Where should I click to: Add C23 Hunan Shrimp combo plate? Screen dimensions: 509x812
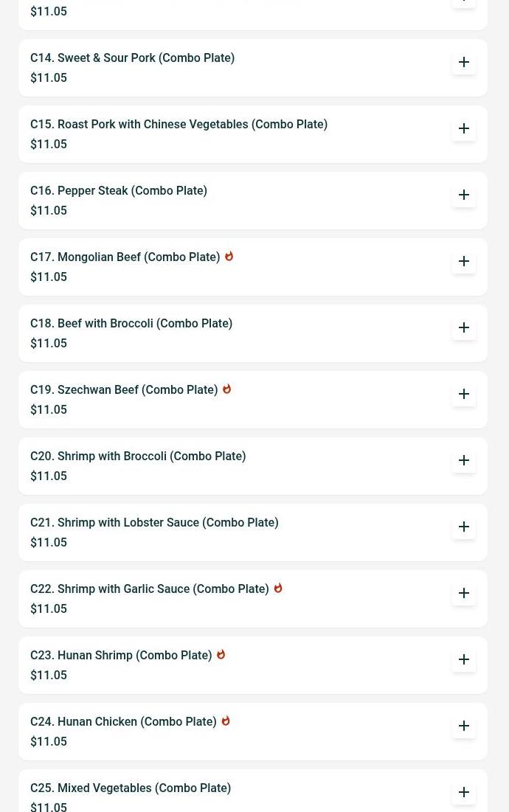click(x=464, y=659)
